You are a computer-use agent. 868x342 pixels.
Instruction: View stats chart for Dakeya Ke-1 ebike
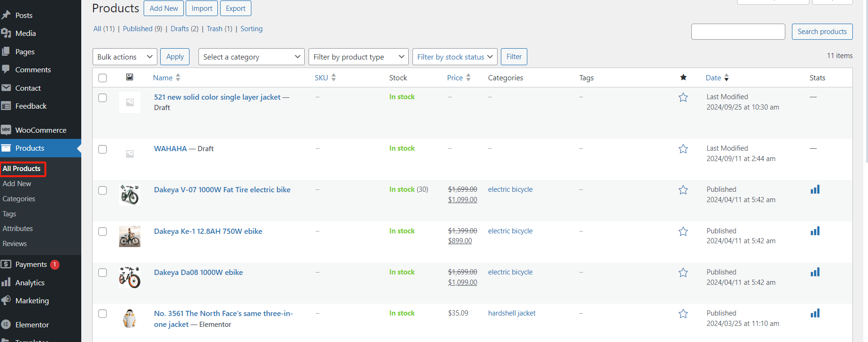pos(815,231)
